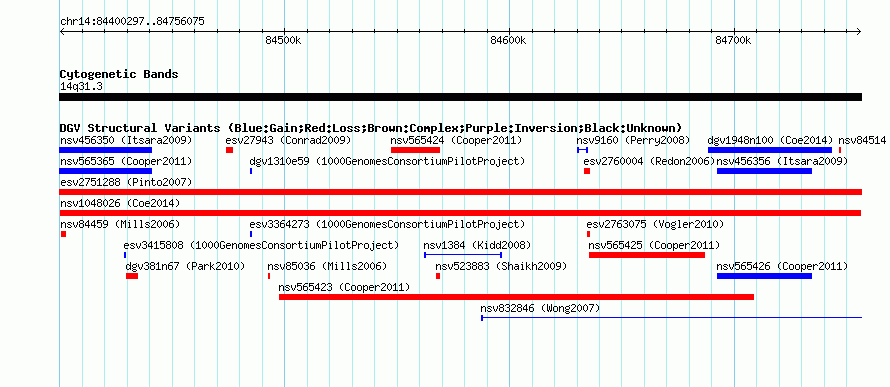
Task: Select the long red nsv565423 loss bar
Action: point(517,297)
